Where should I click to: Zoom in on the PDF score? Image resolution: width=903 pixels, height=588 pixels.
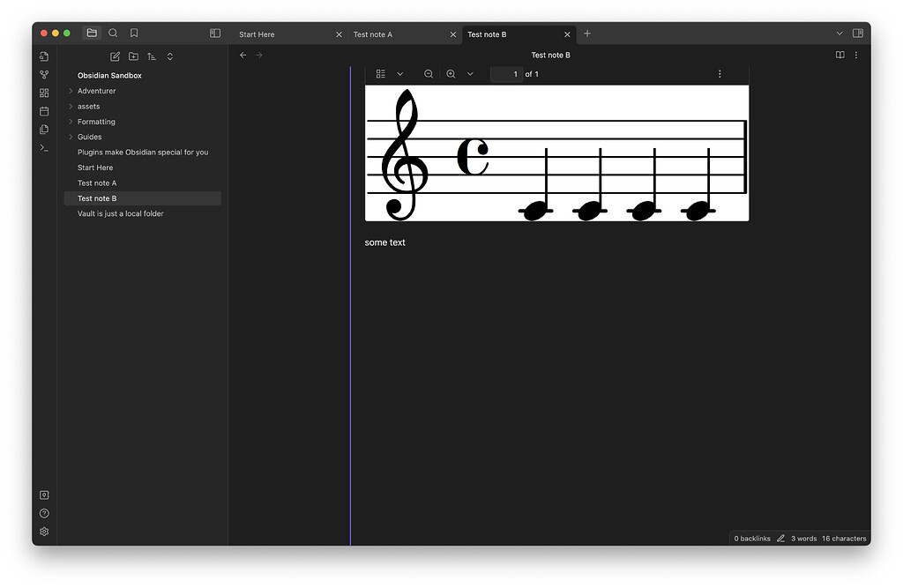coord(450,74)
